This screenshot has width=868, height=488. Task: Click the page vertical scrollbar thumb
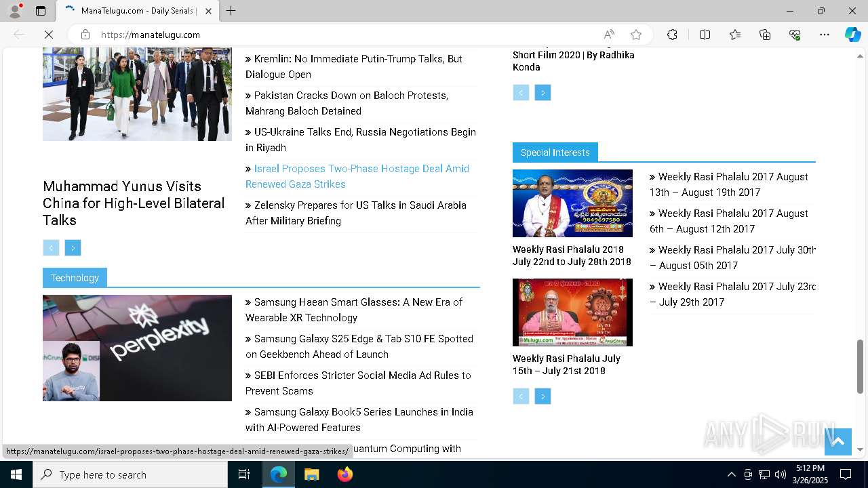(x=861, y=367)
